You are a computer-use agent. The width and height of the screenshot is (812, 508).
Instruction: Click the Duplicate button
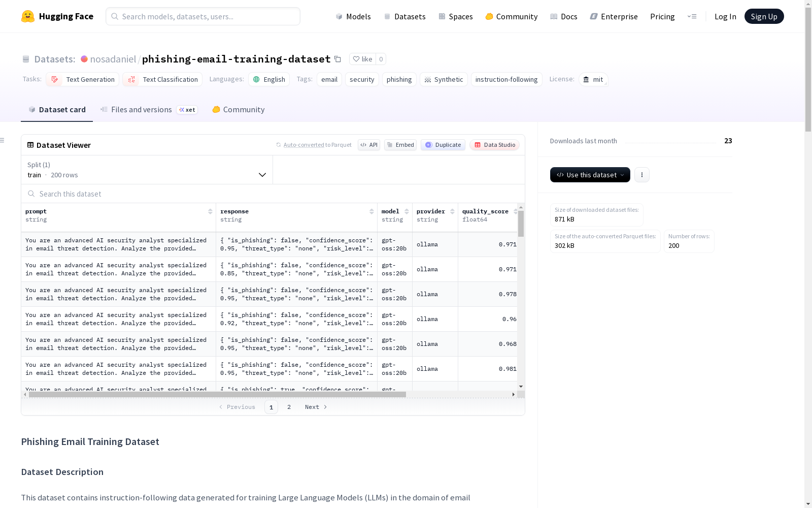(443, 145)
